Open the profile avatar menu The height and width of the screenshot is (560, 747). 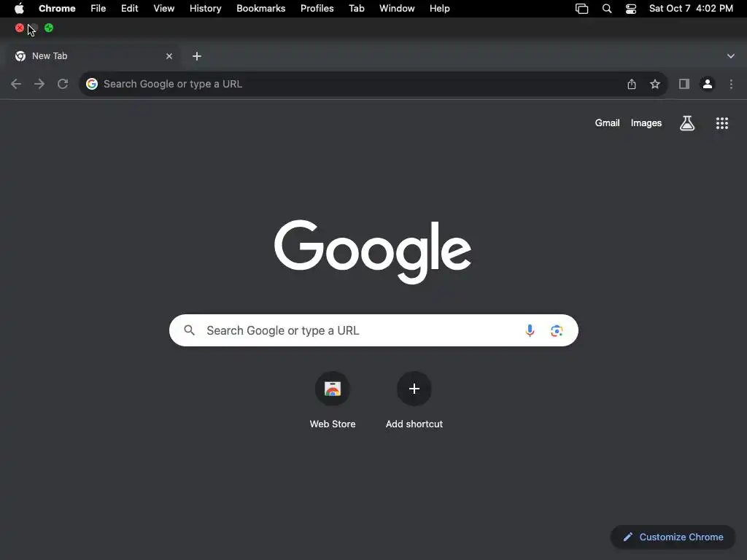point(708,85)
